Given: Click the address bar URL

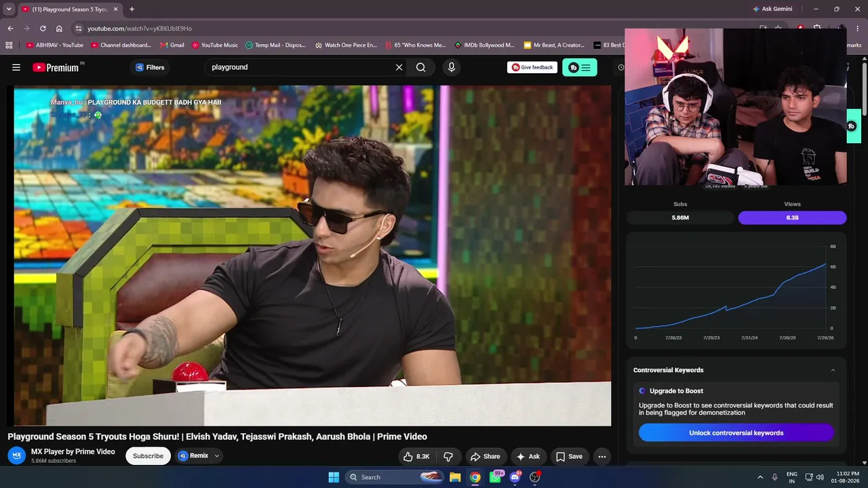Looking at the screenshot, I should pos(140,28).
